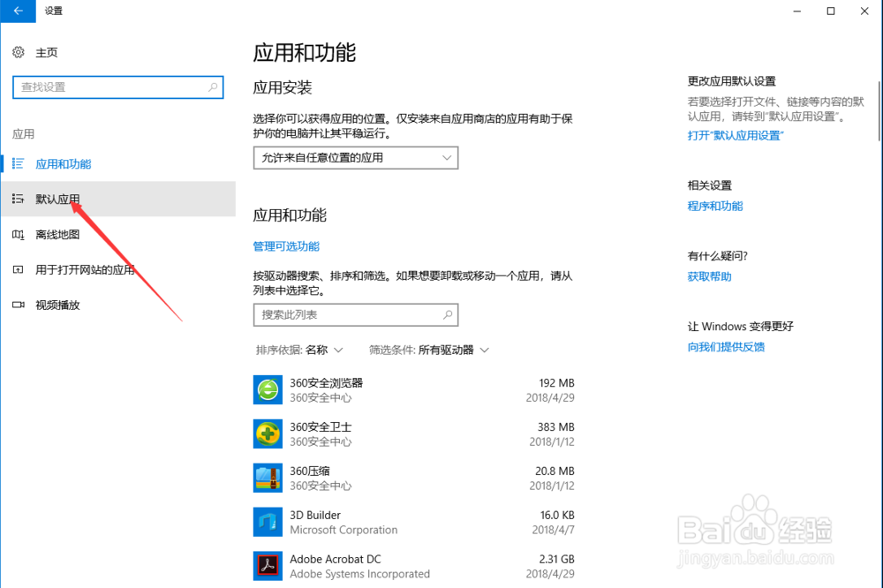Click the magnifier icon in 查找设置 box
Screen dimensions: 883x588
coord(213,87)
